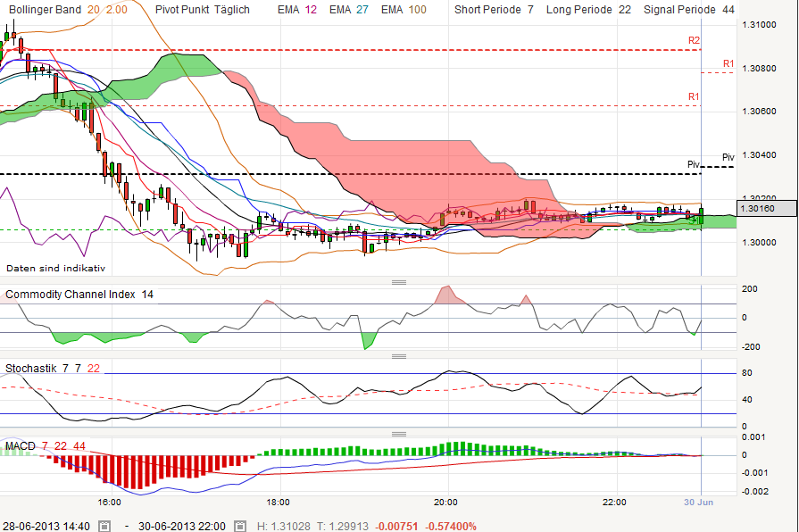
Task: Click the current price tag 1.30160
Action: [x=766, y=208]
